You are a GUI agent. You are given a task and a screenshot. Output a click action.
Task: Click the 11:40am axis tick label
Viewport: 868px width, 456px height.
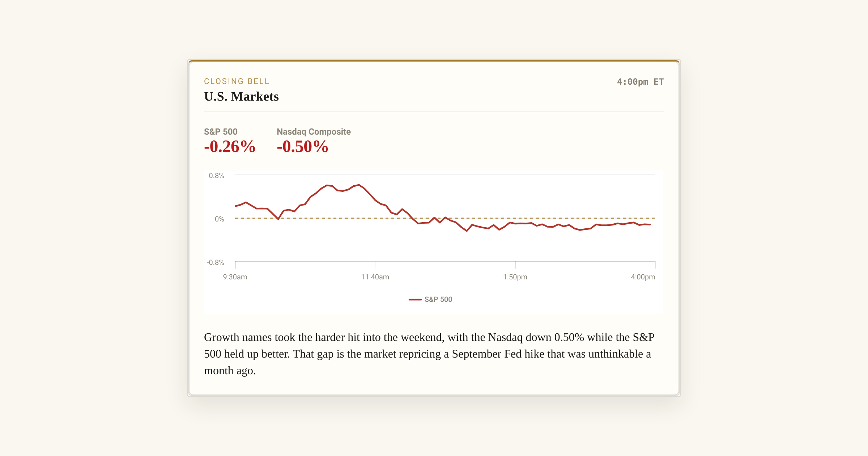point(375,277)
